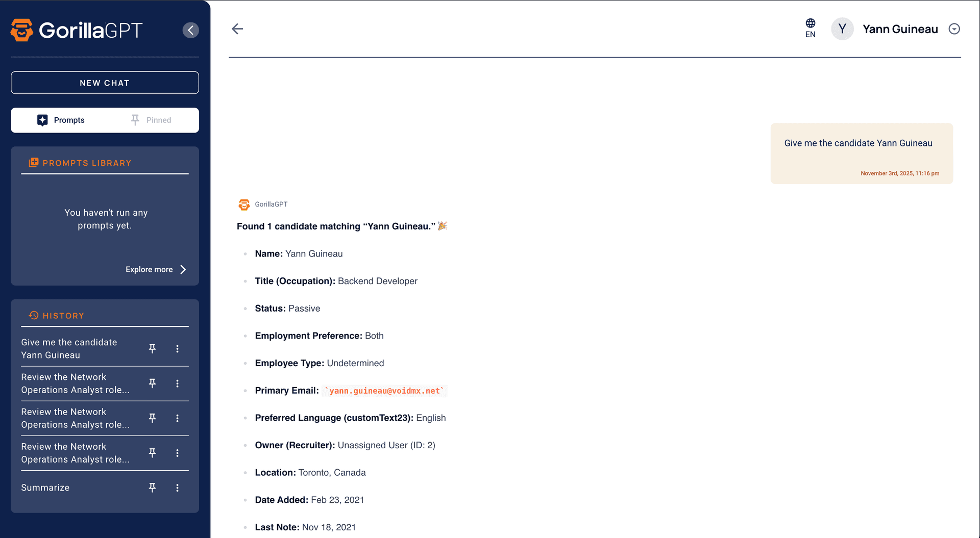Image resolution: width=980 pixels, height=538 pixels.
Task: Toggle pin on first Network Operations chat
Action: [152, 383]
